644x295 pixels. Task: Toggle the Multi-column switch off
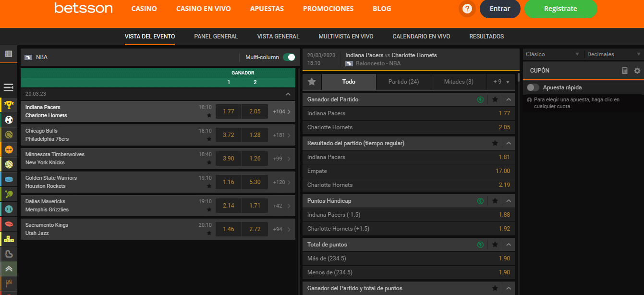tap(289, 57)
